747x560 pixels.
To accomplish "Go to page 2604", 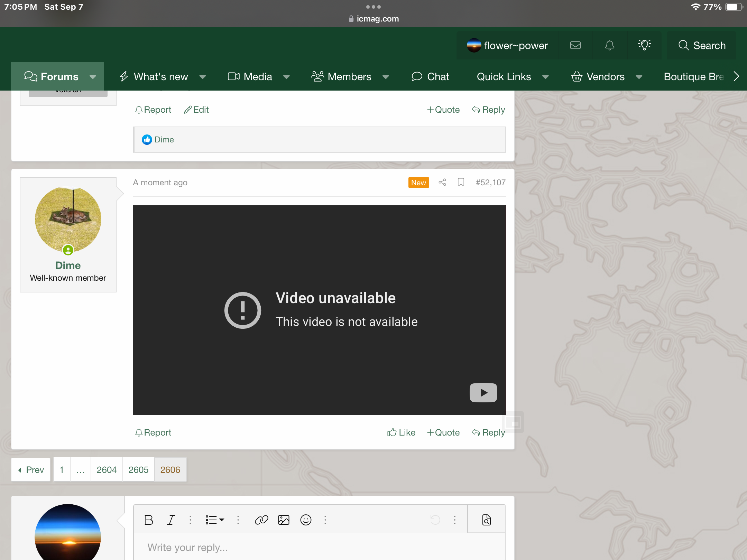I will pos(107,469).
